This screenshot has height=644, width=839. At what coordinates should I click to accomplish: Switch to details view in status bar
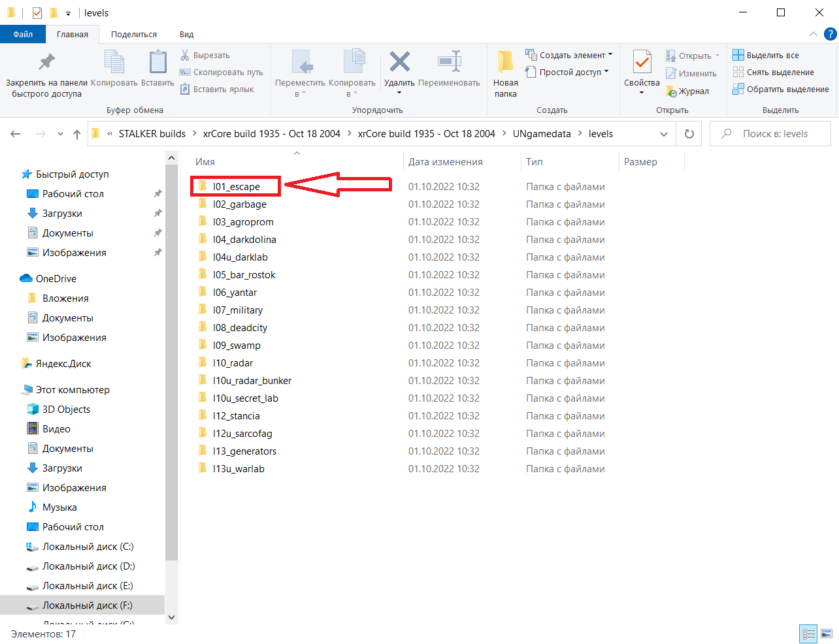pos(809,634)
